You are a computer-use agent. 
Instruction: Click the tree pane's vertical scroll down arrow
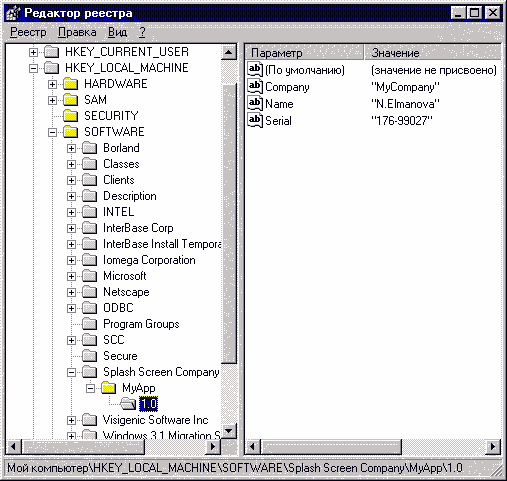[x=229, y=431]
